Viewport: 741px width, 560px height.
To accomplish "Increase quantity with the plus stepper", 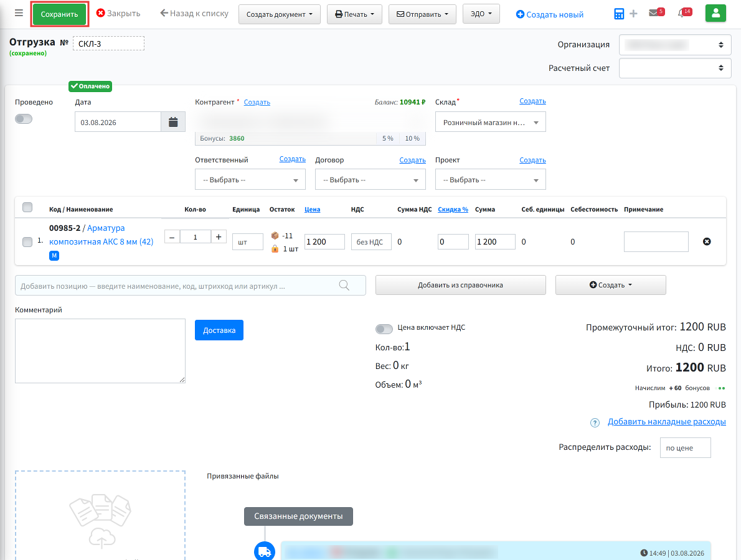I will (219, 237).
